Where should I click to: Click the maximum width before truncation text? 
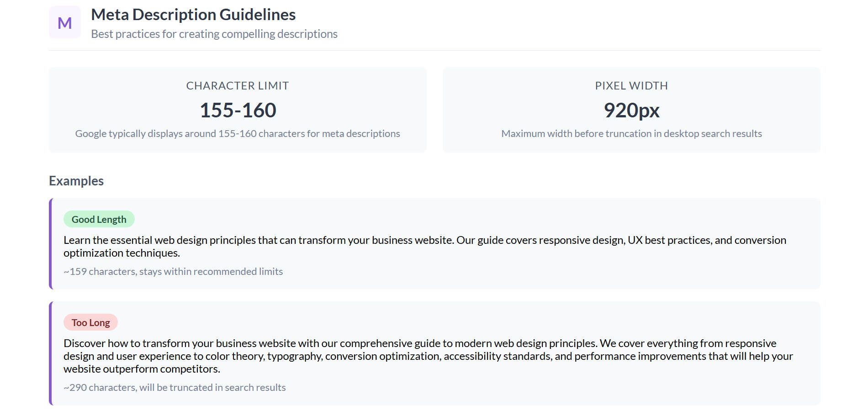coord(631,134)
